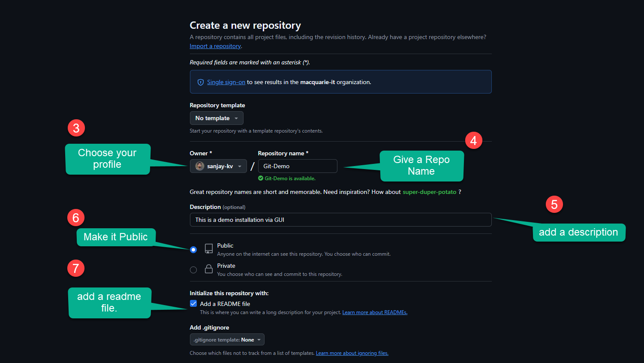Open the .gitignore template dropdown
The width and height of the screenshot is (644, 363).
pyautogui.click(x=227, y=339)
